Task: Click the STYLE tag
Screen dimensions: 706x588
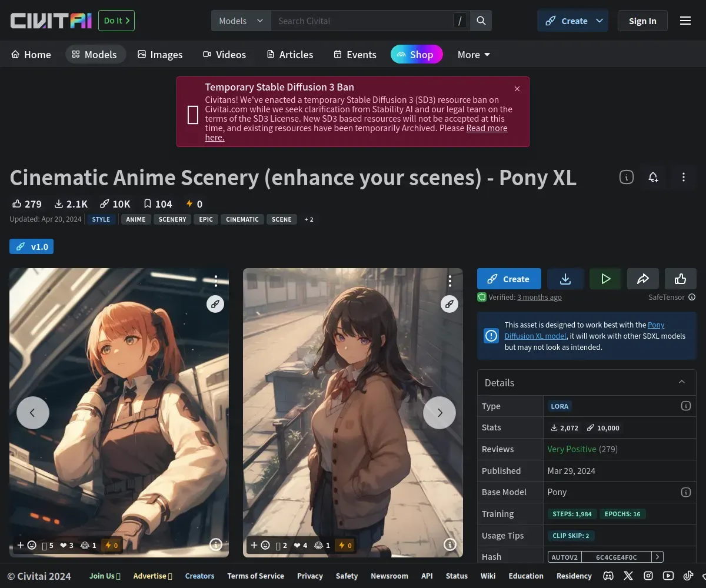Action: [101, 219]
